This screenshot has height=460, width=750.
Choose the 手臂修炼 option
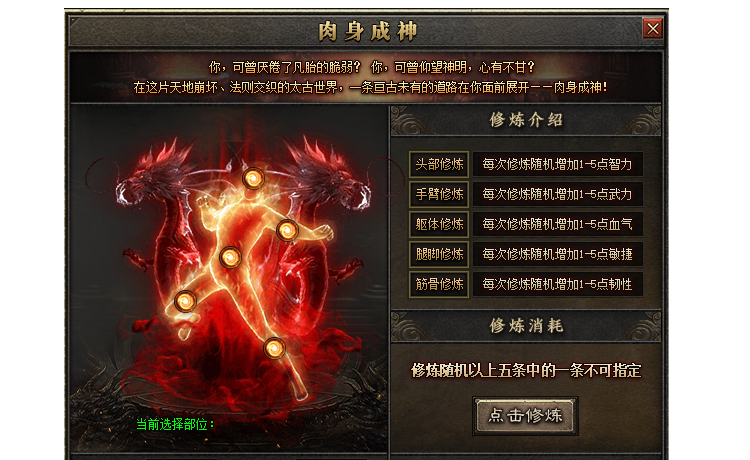(x=439, y=195)
